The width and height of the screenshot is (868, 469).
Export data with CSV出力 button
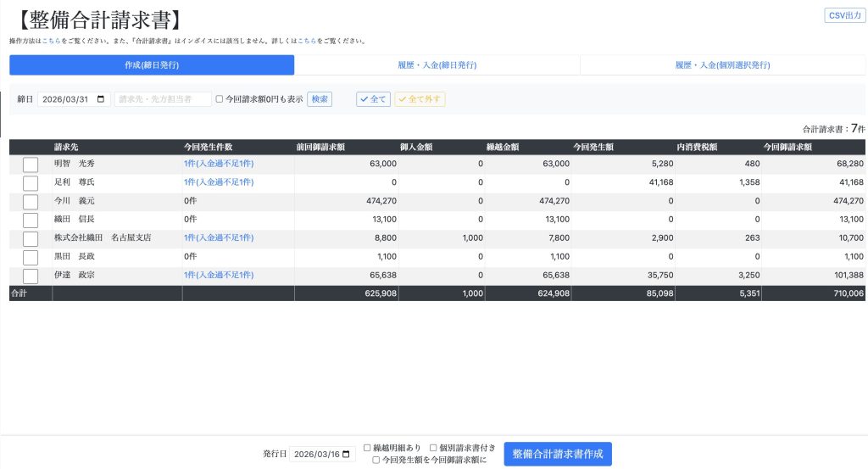tap(844, 15)
